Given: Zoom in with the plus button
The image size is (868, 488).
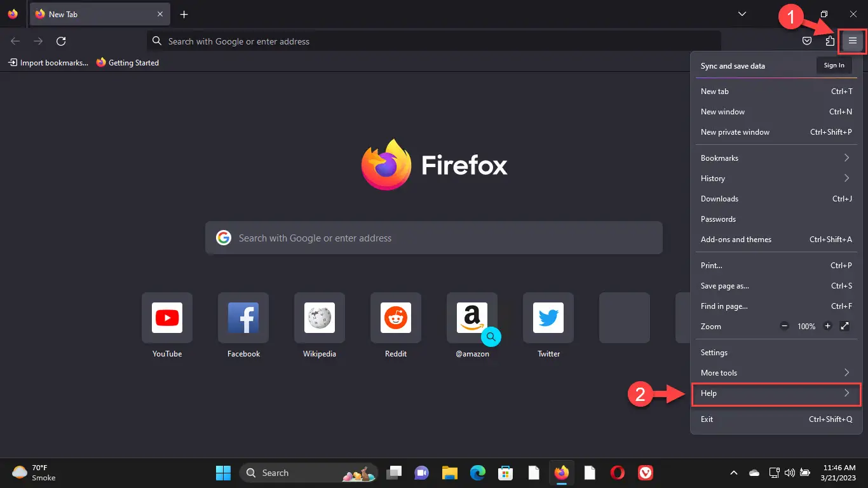Looking at the screenshot, I should pyautogui.click(x=827, y=326).
